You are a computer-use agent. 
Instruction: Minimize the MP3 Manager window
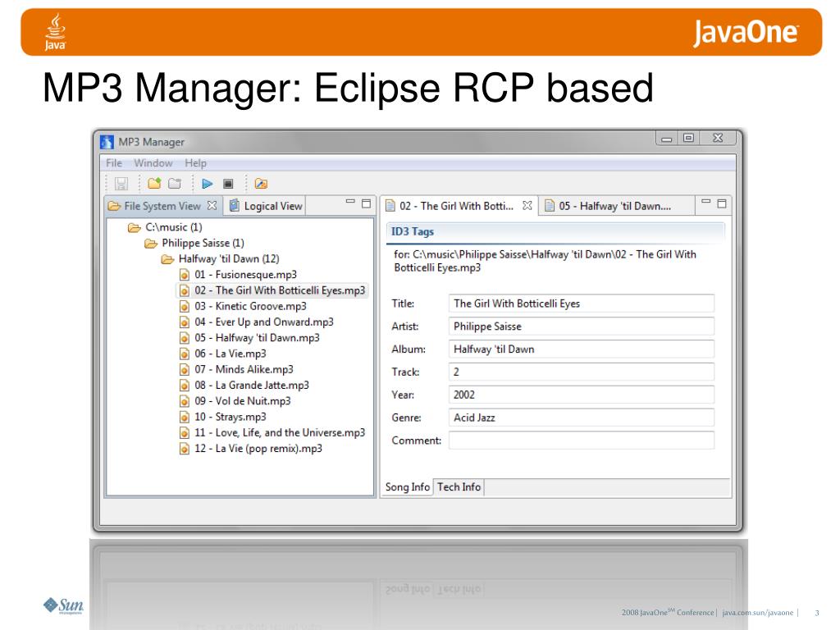[666, 139]
